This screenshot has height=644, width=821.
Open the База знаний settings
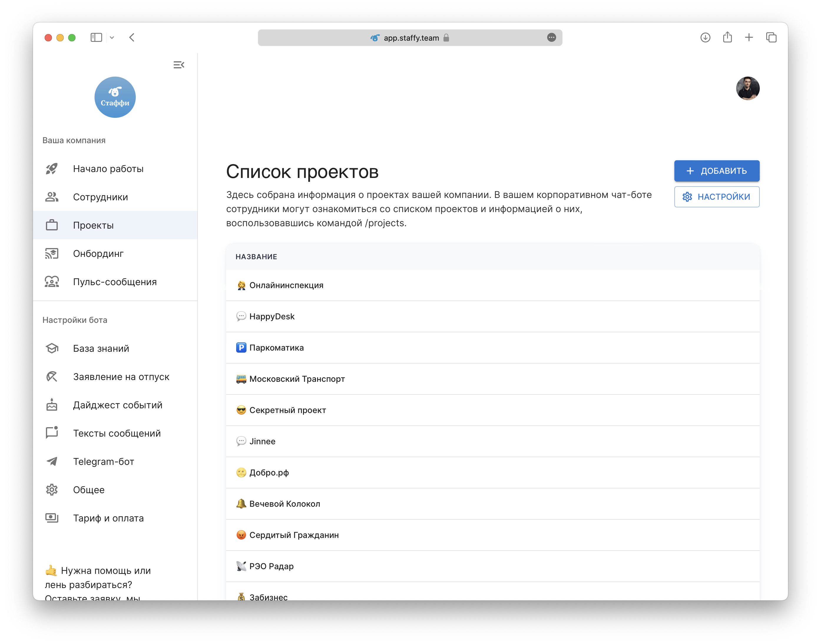pyautogui.click(x=115, y=348)
